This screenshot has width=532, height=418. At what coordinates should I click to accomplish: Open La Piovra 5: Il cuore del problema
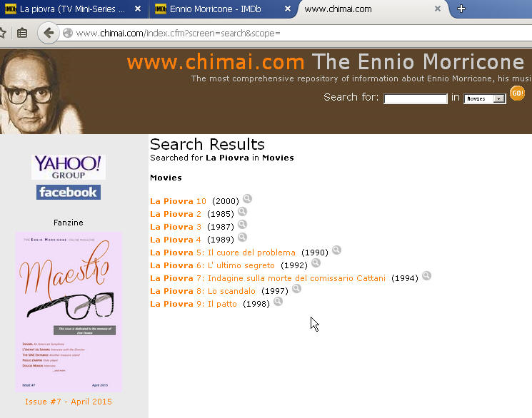(x=223, y=253)
